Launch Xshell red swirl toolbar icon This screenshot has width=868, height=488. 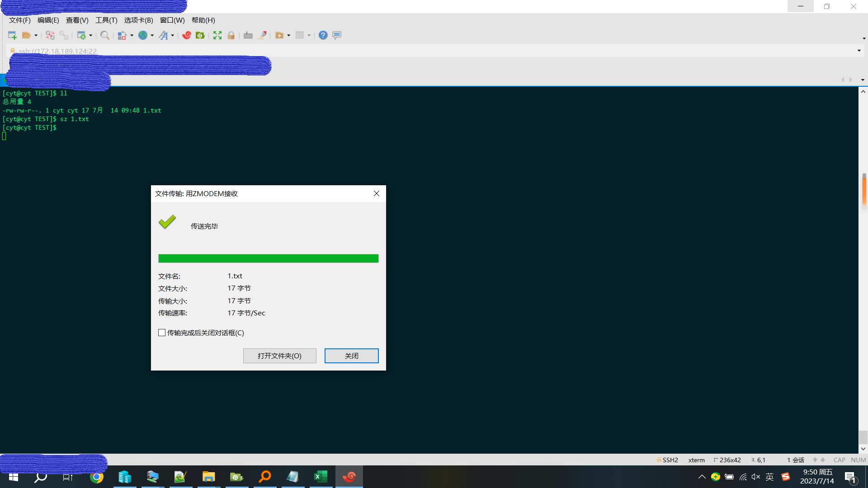pyautogui.click(x=187, y=35)
